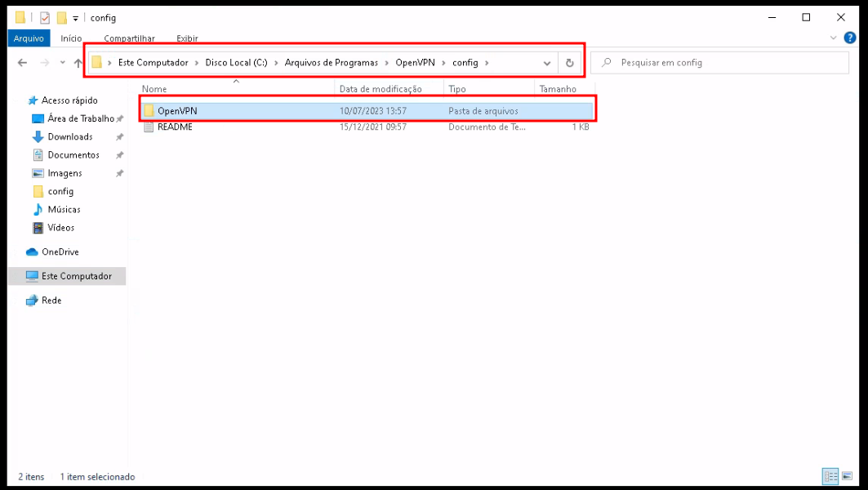This screenshot has height=490, width=868.
Task: Switch to details view icon in status bar
Action: (830, 476)
